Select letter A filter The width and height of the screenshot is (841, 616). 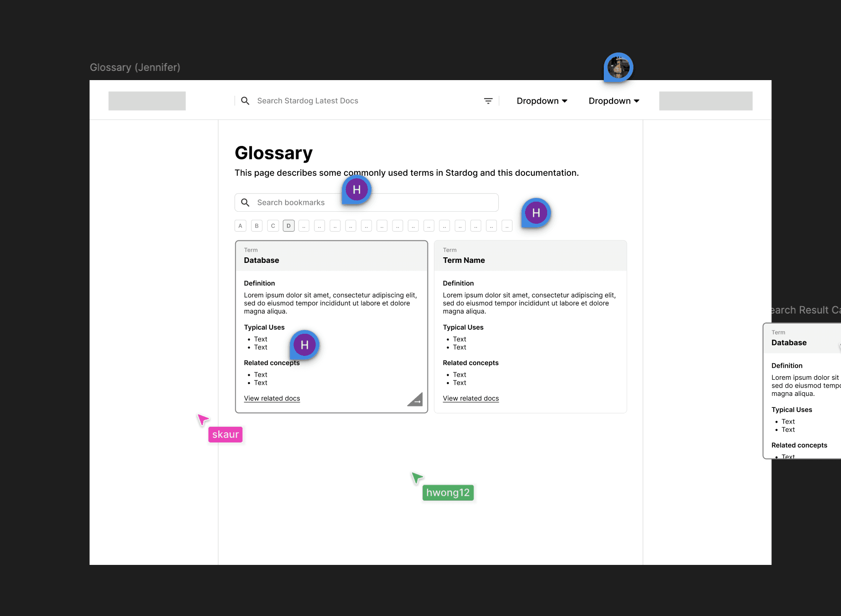[x=240, y=226]
